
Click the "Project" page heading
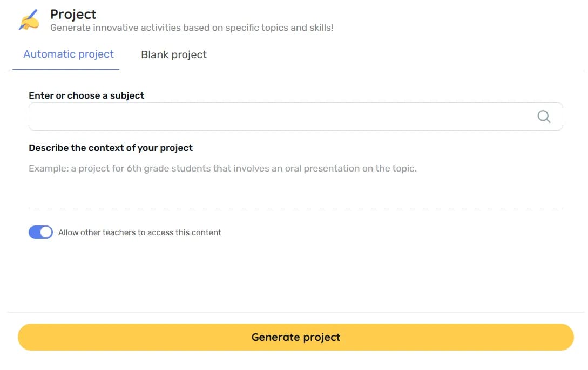coord(73,15)
